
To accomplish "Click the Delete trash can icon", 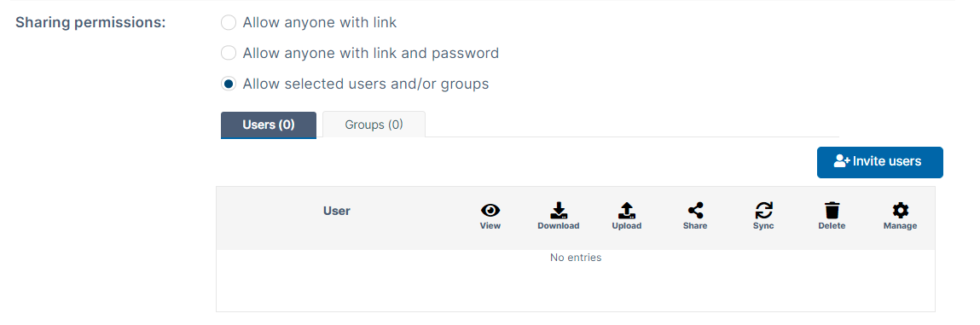I will [x=832, y=211].
